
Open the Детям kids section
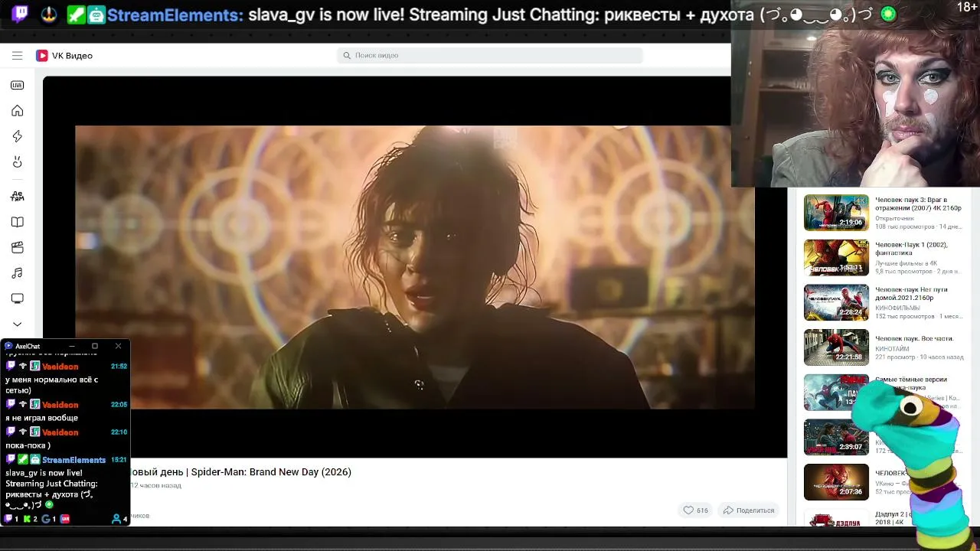pyautogui.click(x=17, y=196)
